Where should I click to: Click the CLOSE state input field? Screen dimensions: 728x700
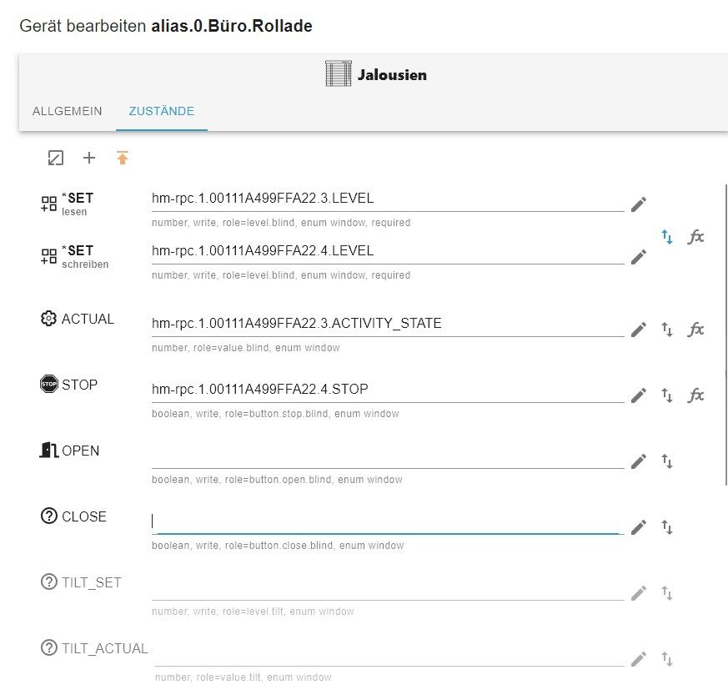(388, 521)
